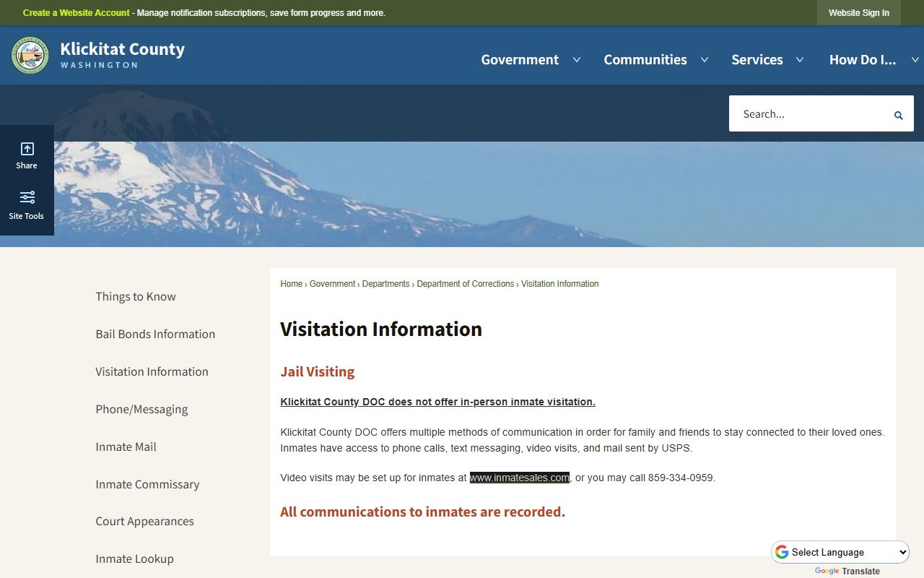Click the Departments breadcrumb link

pyautogui.click(x=385, y=284)
